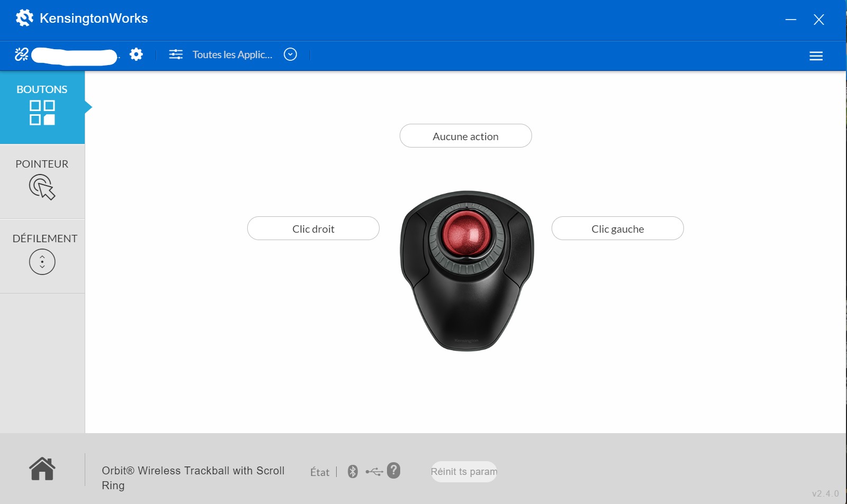
Task: Click the v2.4.0 version label
Action: (x=825, y=493)
